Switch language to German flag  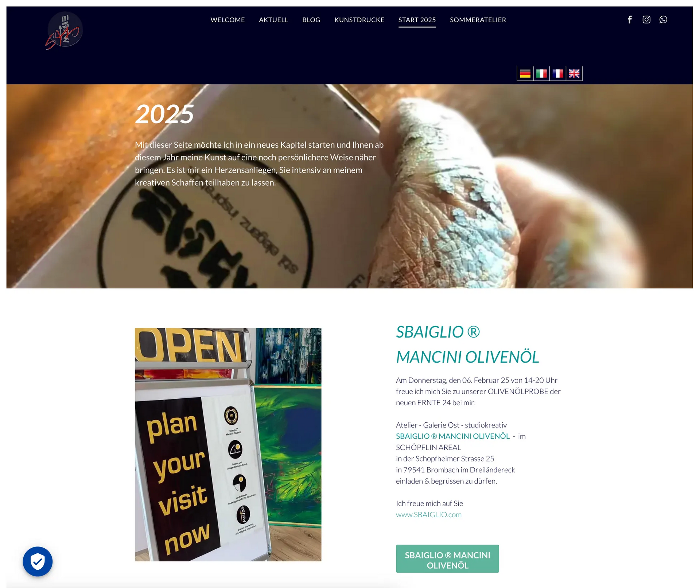[525, 74]
